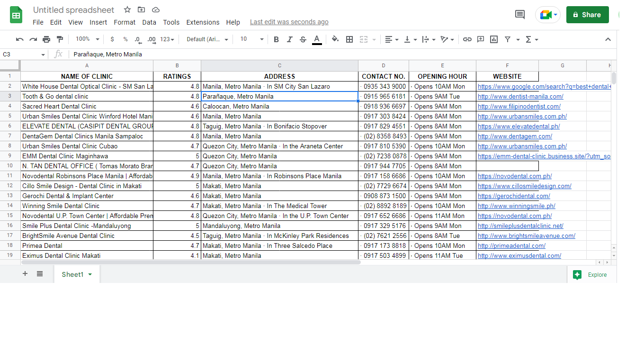The width and height of the screenshot is (644, 364).
Task: Show all sheets list icon
Action: coord(40,274)
